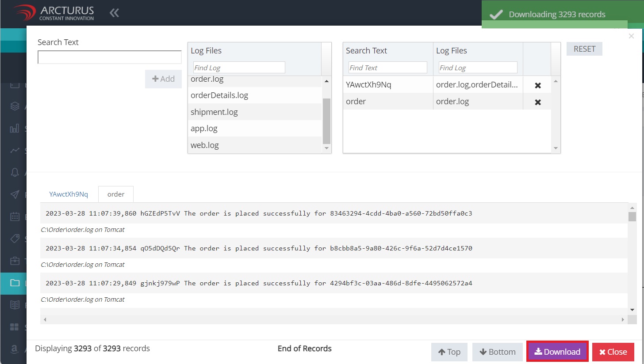Image resolution: width=644 pixels, height=364 pixels.
Task: Click the horizontal scrollbar left arrow
Action: [45, 319]
